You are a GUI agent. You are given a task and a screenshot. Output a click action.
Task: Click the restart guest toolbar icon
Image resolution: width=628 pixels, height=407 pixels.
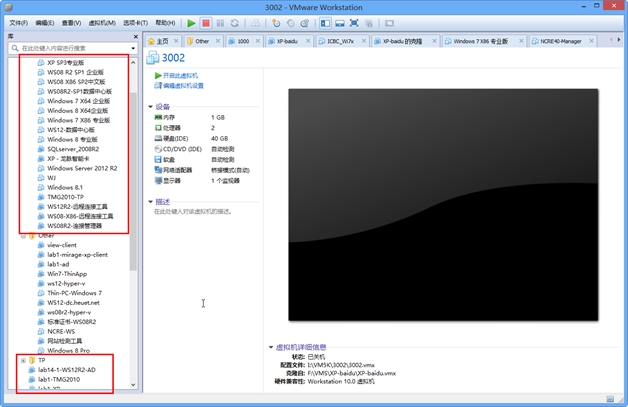235,23
